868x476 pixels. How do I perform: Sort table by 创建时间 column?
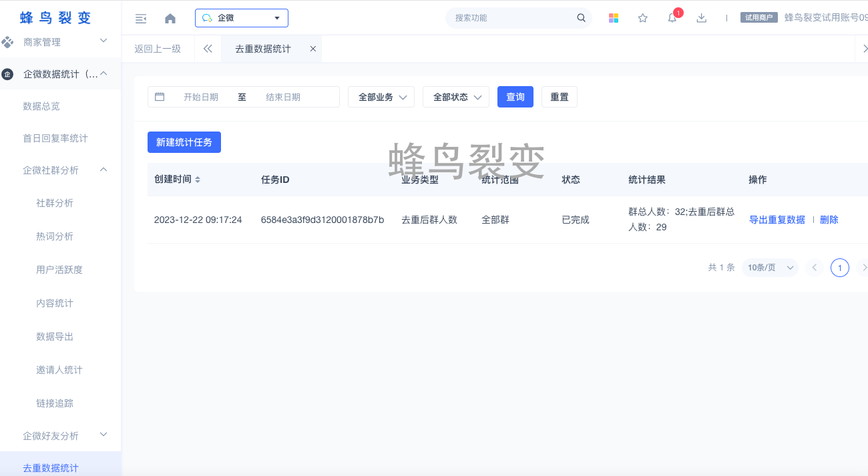pyautogui.click(x=198, y=180)
